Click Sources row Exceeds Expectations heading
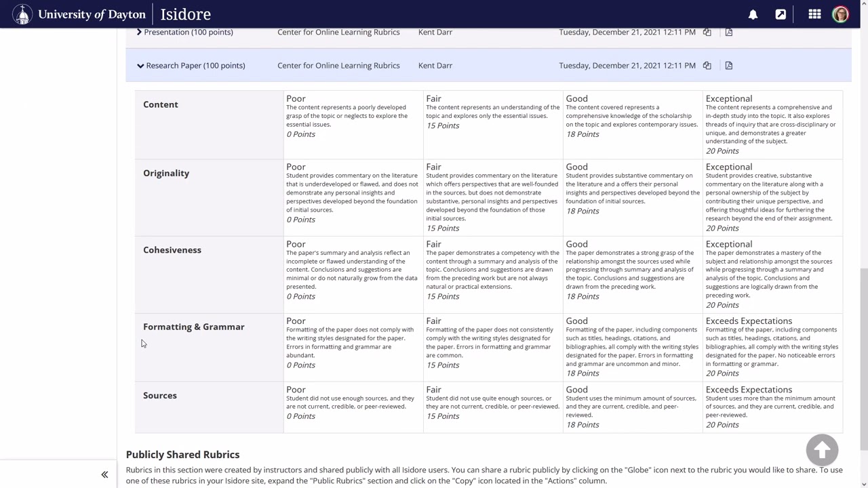868x488 pixels. coord(749,390)
